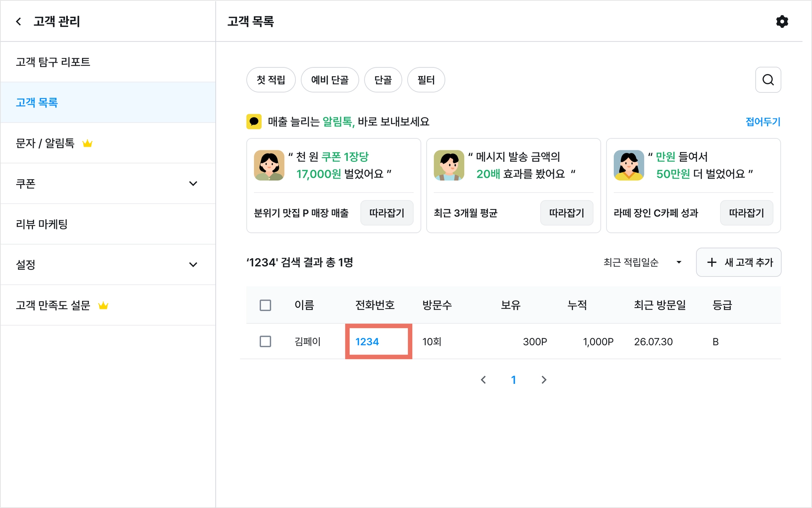812x508 pixels.
Task: Click the yellow KakaoTalk 알림톡 icon
Action: click(254, 121)
